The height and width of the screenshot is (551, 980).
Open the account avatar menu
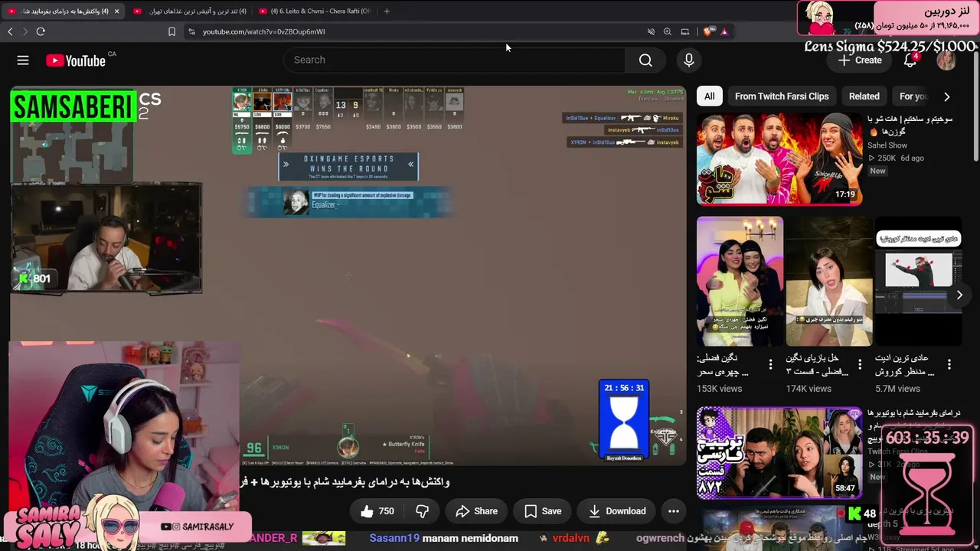(946, 60)
